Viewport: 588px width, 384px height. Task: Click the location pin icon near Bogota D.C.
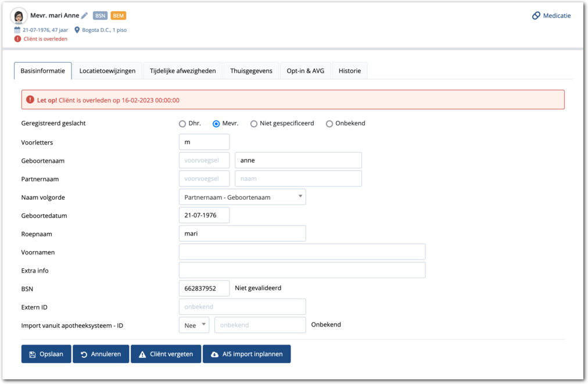point(77,30)
